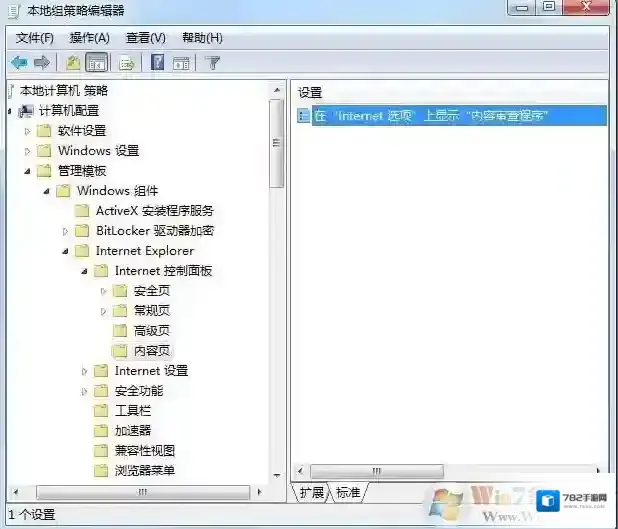Viewport: 618px width, 529px height.
Task: Select the 高级页 tree item
Action: pyautogui.click(x=152, y=330)
